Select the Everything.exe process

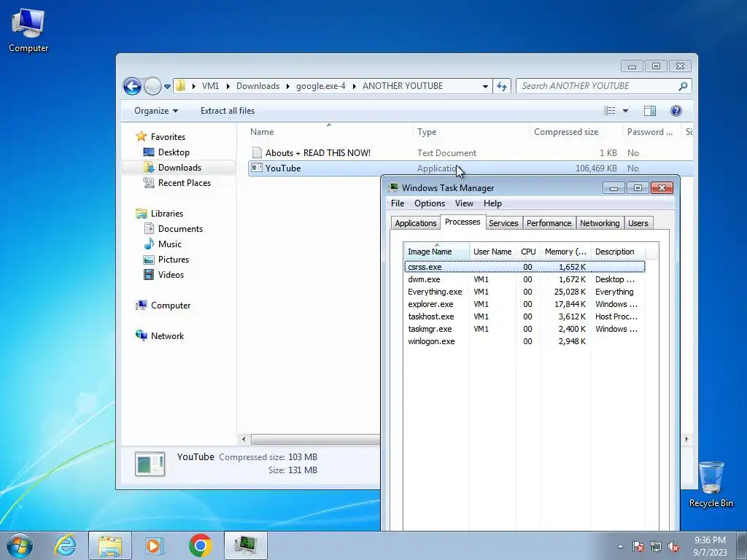tap(524, 292)
